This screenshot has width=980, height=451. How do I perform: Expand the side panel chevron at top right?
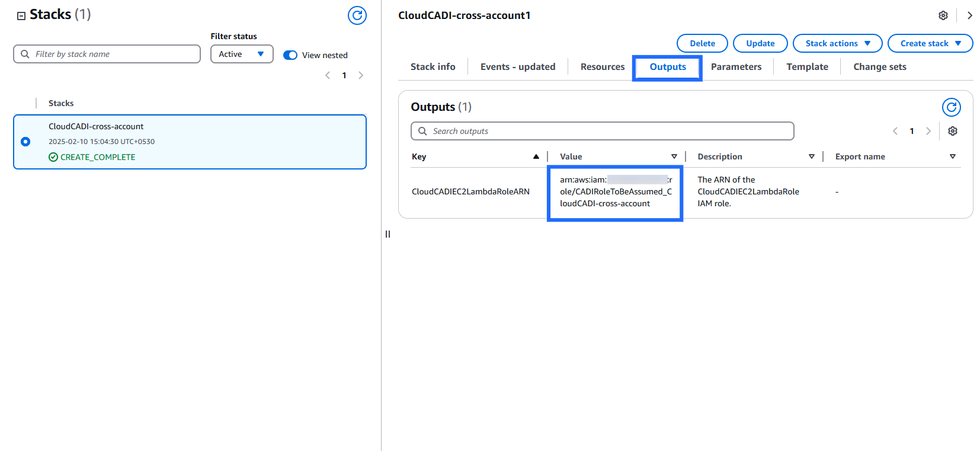969,15
